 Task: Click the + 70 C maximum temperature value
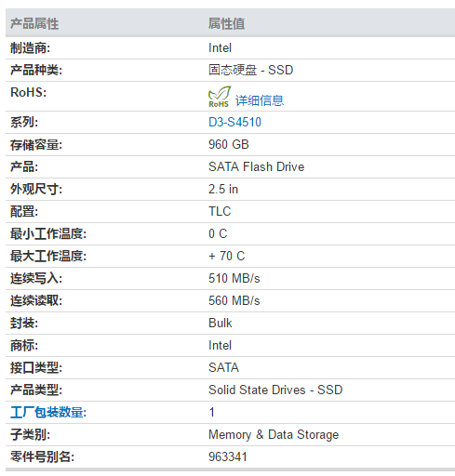227,256
